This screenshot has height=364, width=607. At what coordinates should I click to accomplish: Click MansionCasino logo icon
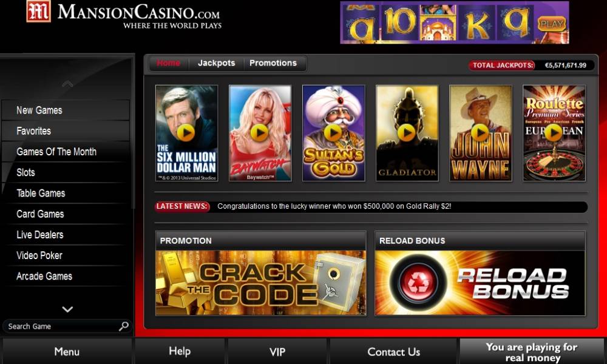click(39, 11)
